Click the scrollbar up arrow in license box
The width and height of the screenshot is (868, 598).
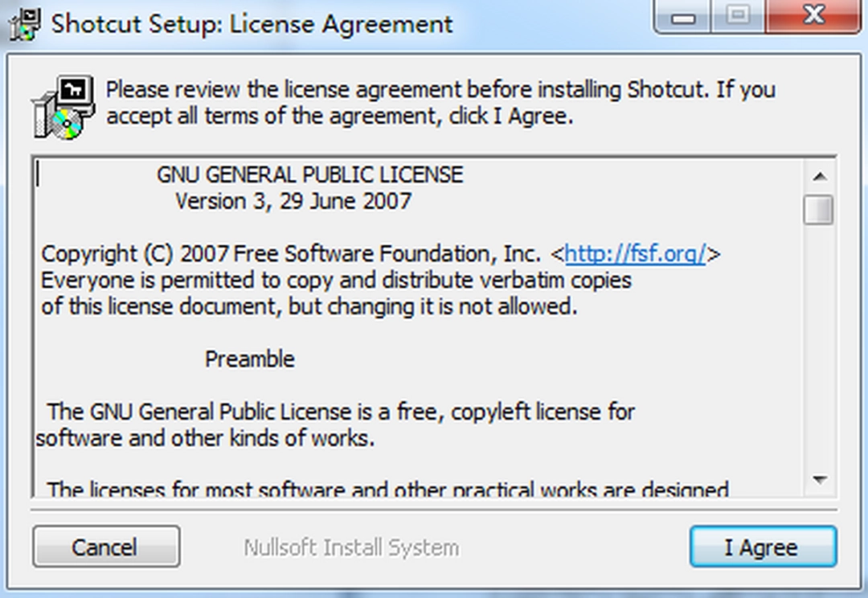pyautogui.click(x=819, y=176)
